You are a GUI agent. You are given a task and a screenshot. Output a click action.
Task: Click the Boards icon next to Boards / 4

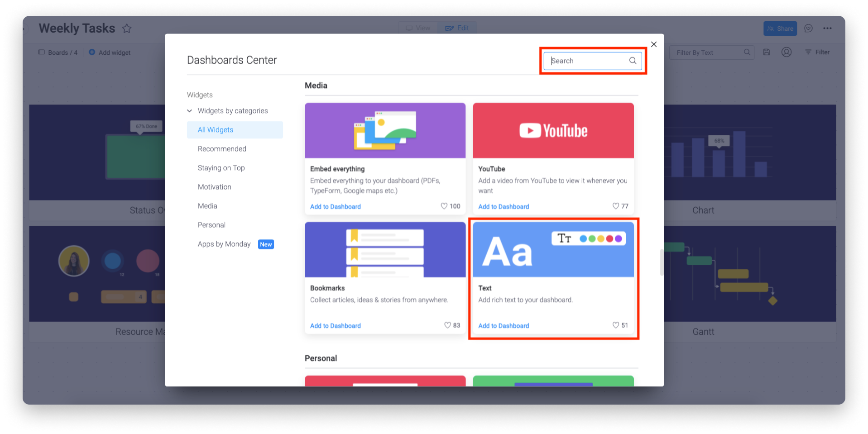(41, 52)
